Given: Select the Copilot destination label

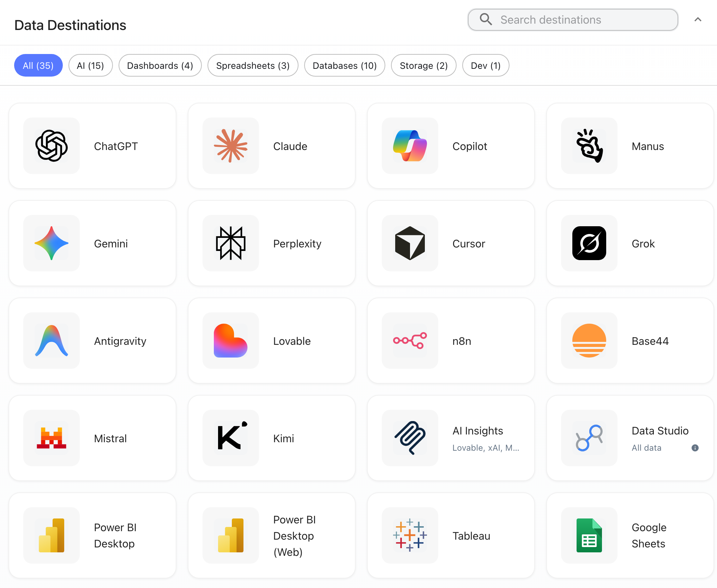Looking at the screenshot, I should (470, 146).
